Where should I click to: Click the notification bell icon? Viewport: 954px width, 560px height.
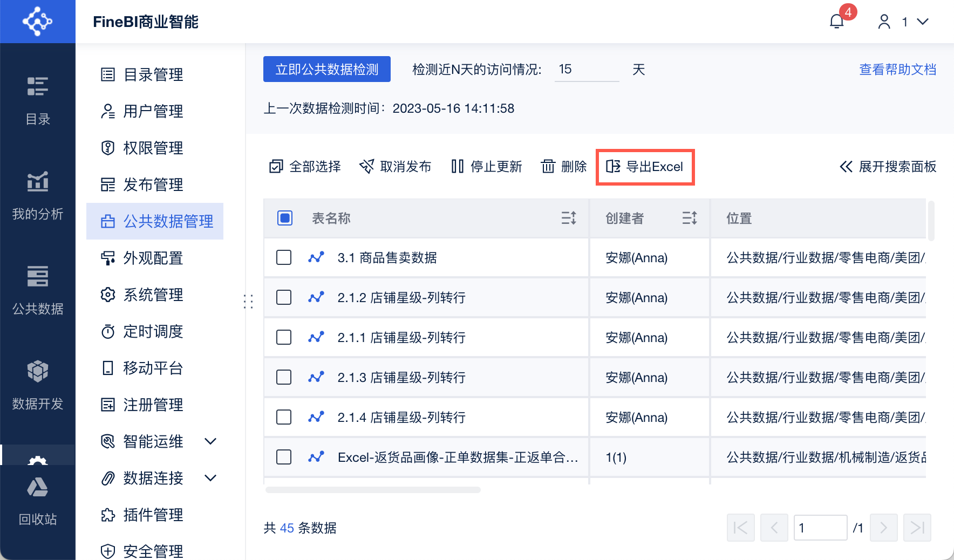[x=837, y=21]
